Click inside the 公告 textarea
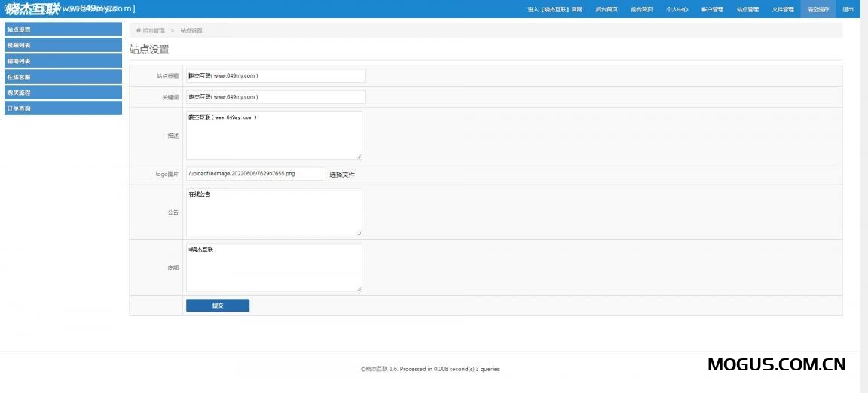The height and width of the screenshot is (393, 868). pos(274,212)
